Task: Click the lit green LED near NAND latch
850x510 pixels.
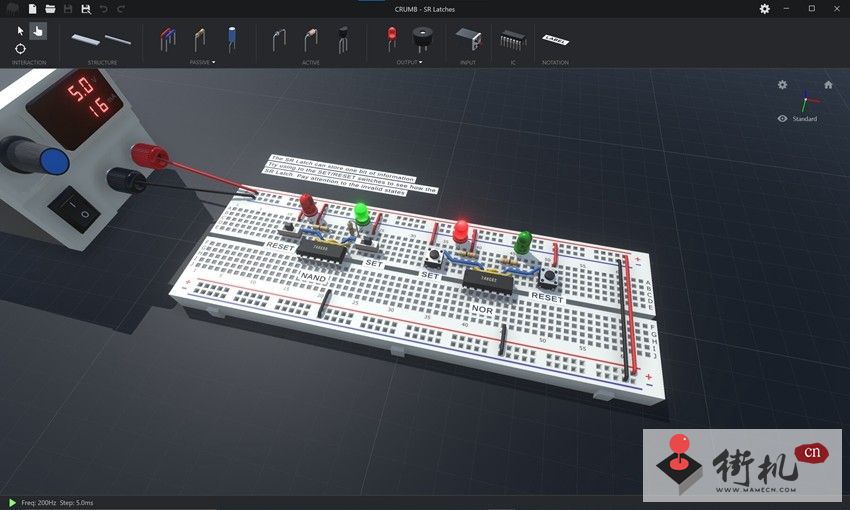Action: 362,213
